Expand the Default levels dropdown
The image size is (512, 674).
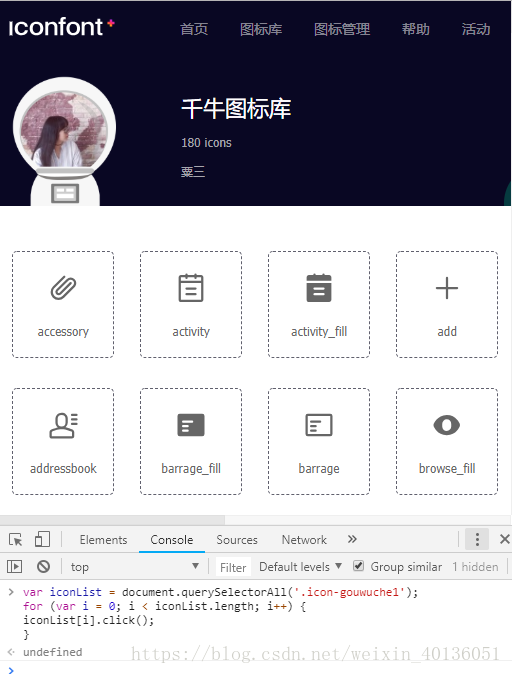click(300, 567)
